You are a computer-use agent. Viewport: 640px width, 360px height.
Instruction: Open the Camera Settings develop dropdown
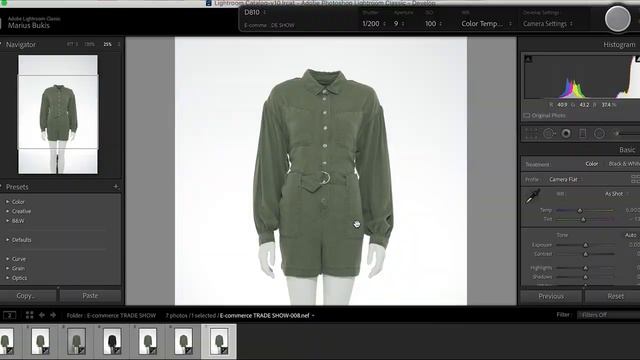coord(548,24)
